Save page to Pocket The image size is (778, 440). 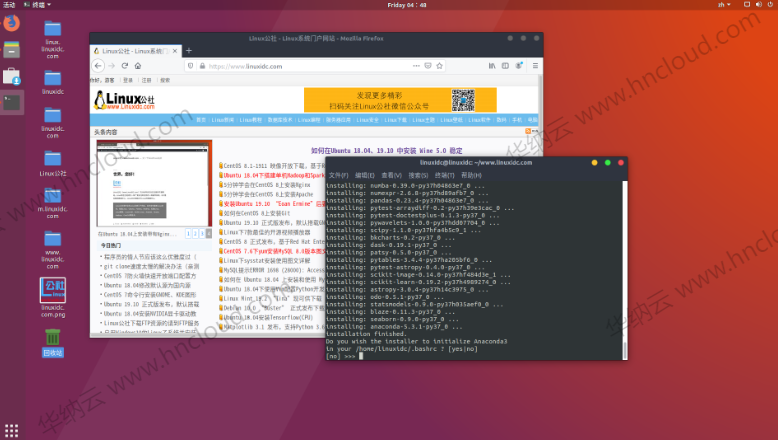tap(428, 66)
